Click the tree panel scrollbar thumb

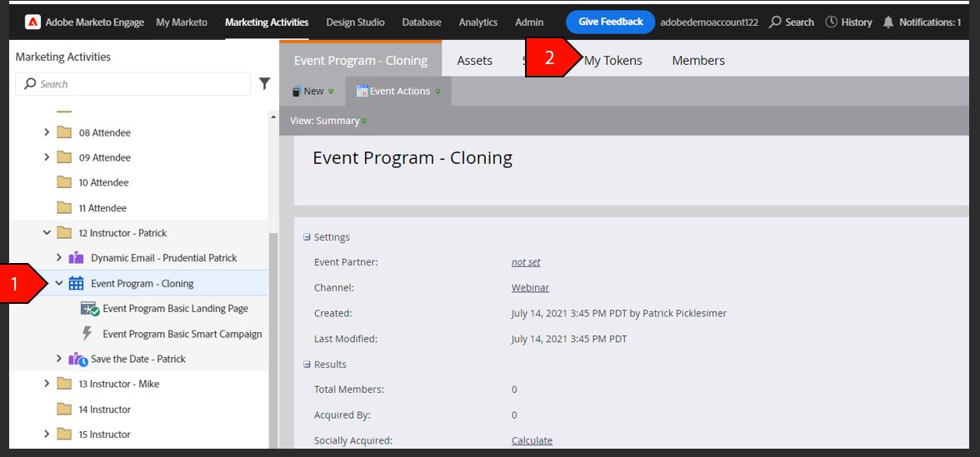click(273, 340)
